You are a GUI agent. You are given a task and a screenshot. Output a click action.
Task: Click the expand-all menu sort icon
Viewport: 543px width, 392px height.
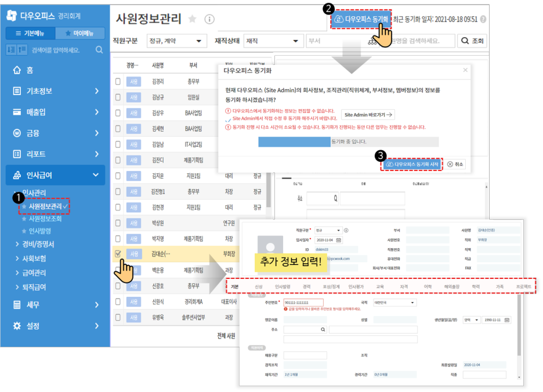pyautogui.click(x=11, y=50)
